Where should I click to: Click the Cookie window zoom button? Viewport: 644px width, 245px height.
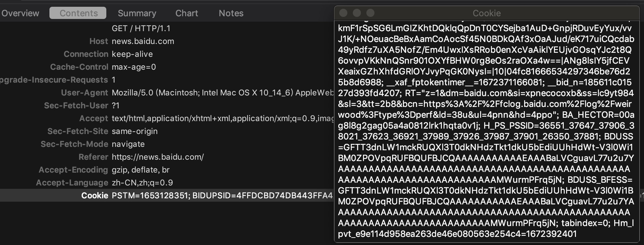(x=370, y=13)
